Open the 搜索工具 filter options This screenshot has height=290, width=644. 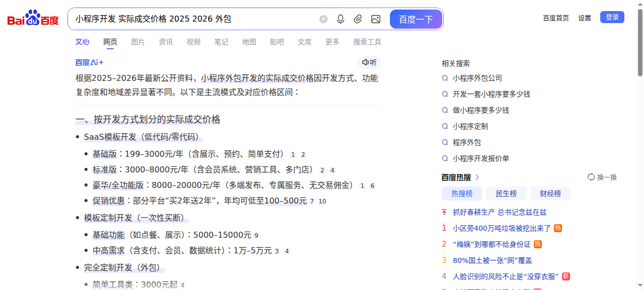[367, 42]
